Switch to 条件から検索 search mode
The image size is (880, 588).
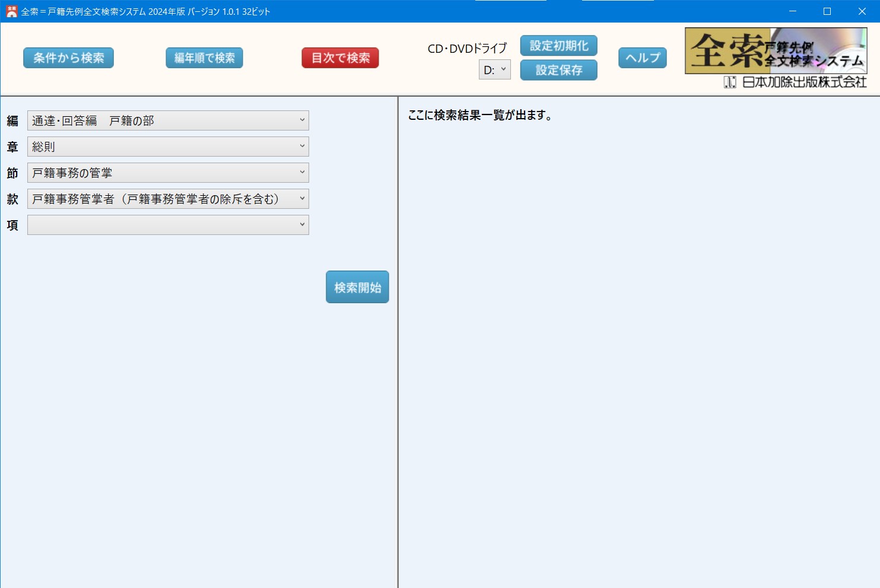pos(68,58)
